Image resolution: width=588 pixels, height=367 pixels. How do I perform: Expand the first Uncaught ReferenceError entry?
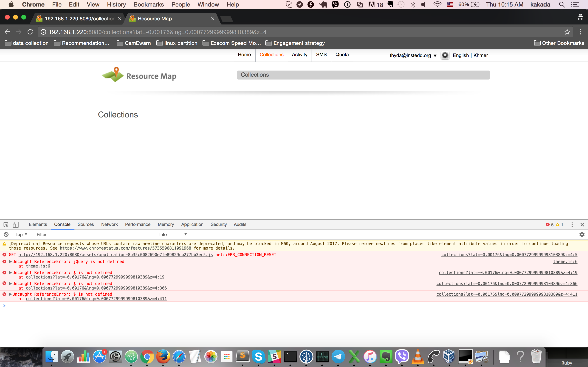click(10, 262)
